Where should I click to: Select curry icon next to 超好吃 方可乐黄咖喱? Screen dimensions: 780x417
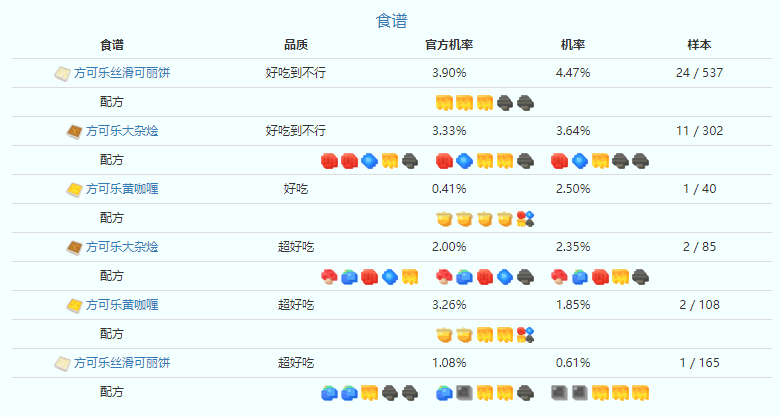coord(73,305)
